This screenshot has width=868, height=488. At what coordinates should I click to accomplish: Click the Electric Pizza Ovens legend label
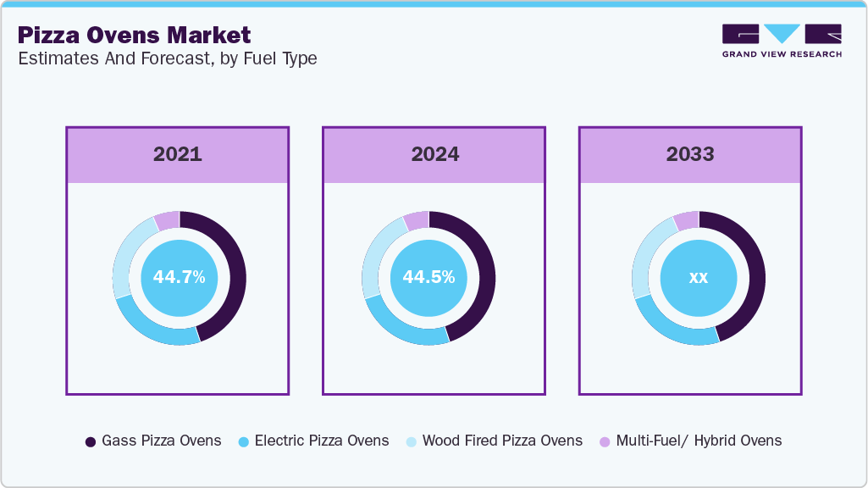(x=322, y=441)
